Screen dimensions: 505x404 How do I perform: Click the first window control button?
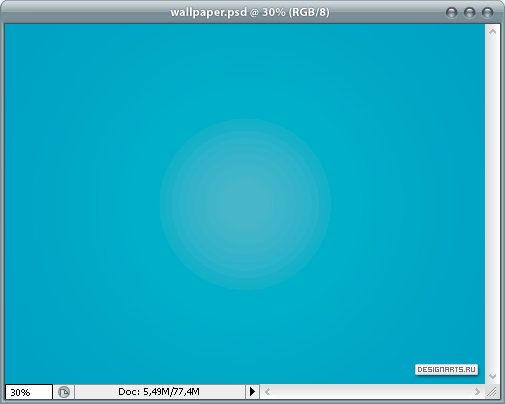pos(452,13)
